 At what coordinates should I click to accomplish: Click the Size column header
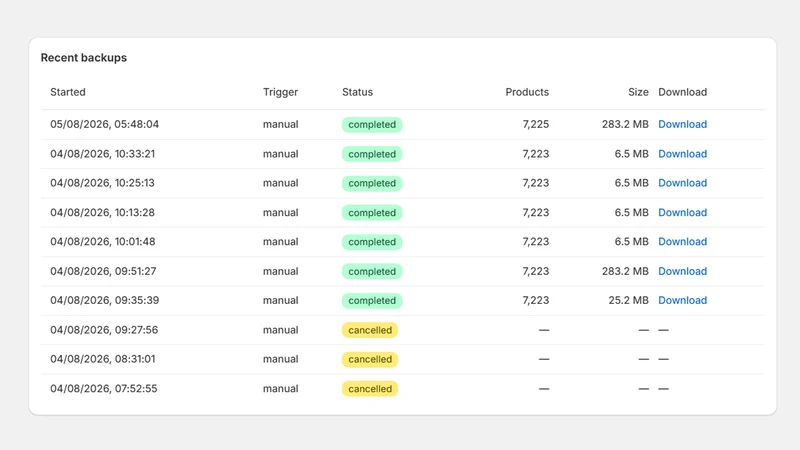click(638, 92)
